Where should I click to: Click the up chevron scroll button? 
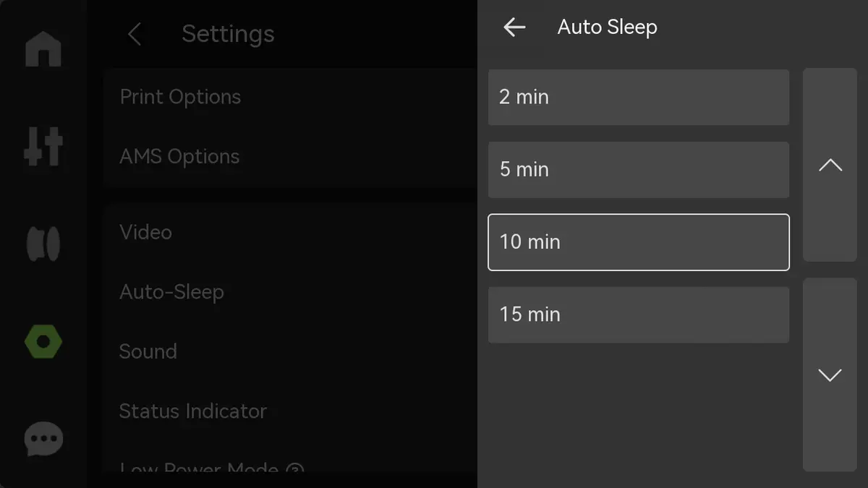[x=830, y=165]
